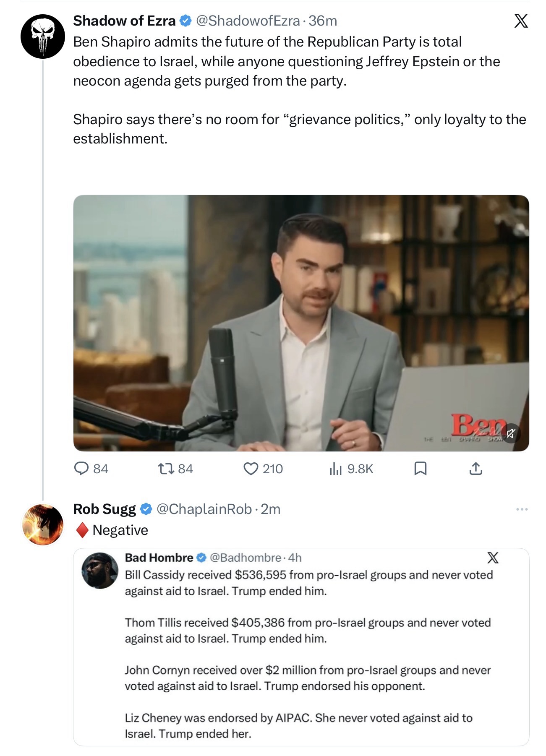Click the X logo at top right
This screenshot has height=756, width=546.
point(521,21)
